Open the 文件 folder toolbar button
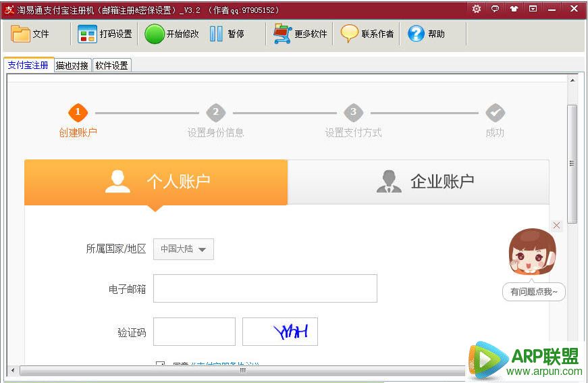 coord(30,34)
